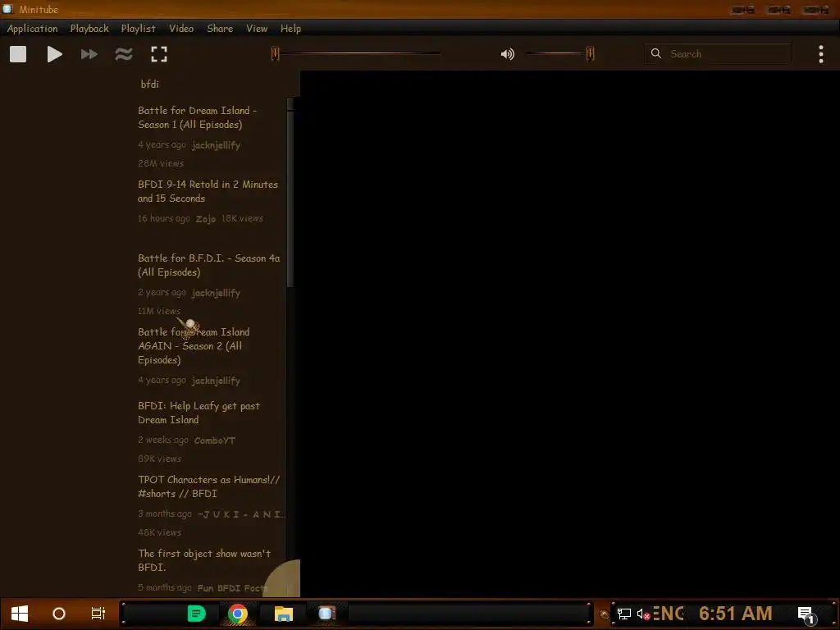Click the video seek slider
Screen dimensions: 840x630
[x=357, y=53]
